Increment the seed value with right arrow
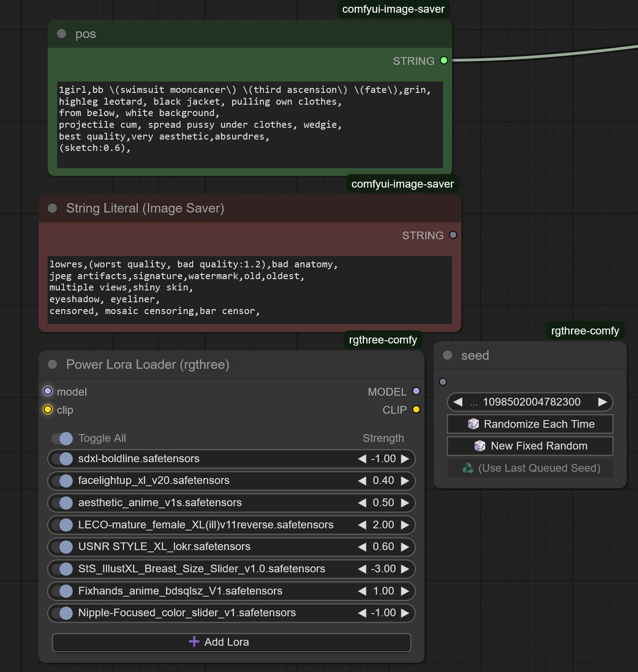Image resolution: width=638 pixels, height=672 pixels. (602, 402)
